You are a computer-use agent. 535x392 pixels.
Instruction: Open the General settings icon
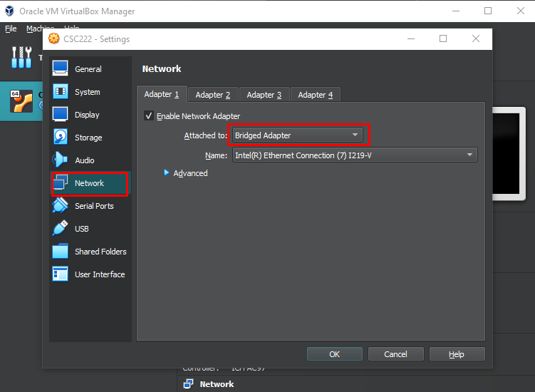pyautogui.click(x=61, y=69)
